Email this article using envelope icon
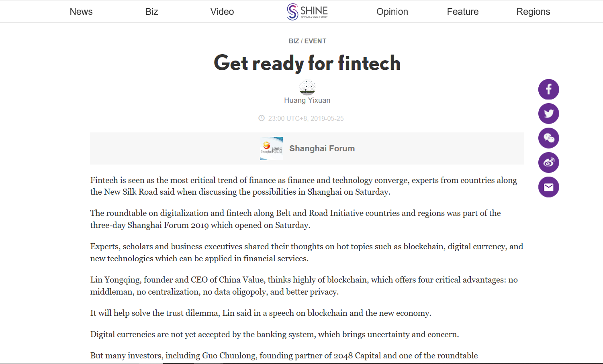This screenshot has height=364, width=603. pos(548,187)
